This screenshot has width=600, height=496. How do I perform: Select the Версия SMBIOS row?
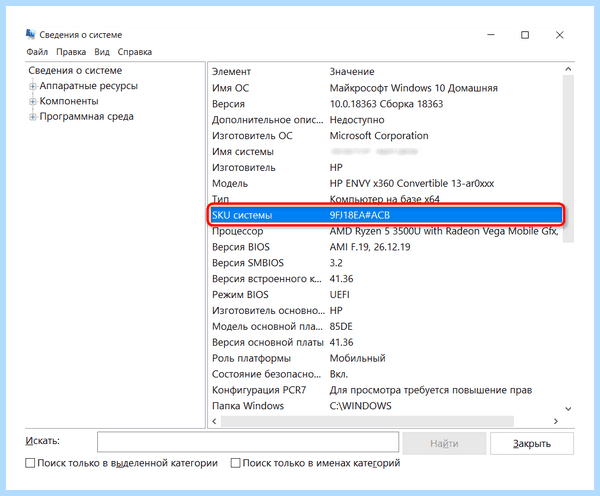pyautogui.click(x=386, y=263)
